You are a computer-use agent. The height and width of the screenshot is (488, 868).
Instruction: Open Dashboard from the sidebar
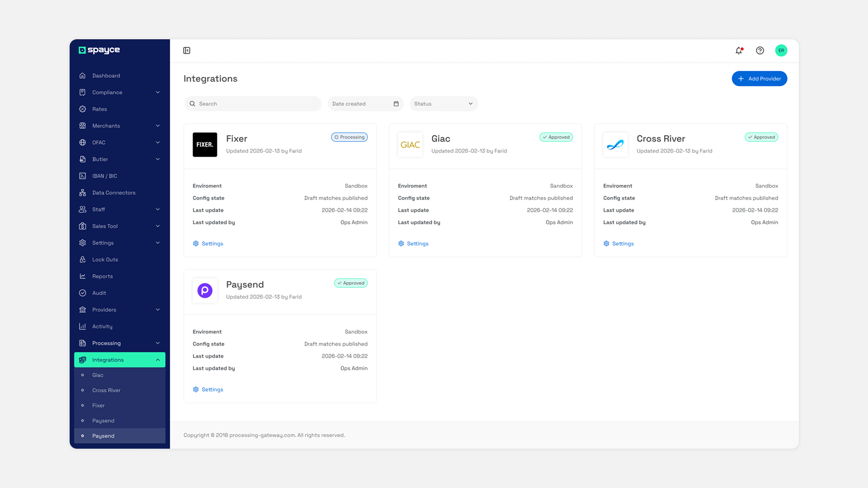click(x=106, y=76)
